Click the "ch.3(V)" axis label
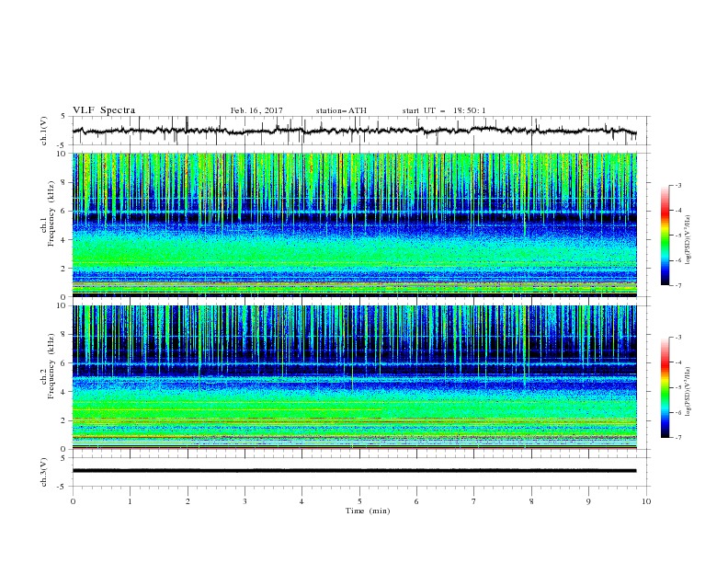The width and height of the screenshot is (728, 563). pyautogui.click(x=44, y=472)
